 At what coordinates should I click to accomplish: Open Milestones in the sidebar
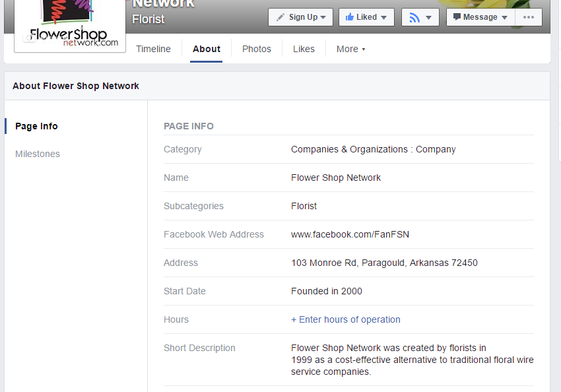click(x=38, y=154)
